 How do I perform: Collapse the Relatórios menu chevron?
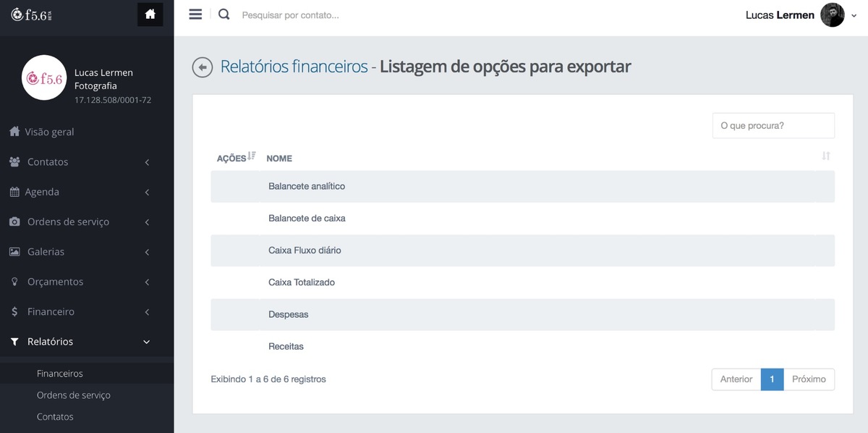pos(147,342)
